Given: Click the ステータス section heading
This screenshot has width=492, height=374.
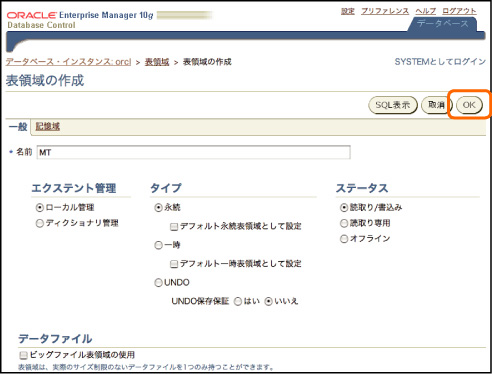Looking at the screenshot, I should [362, 188].
